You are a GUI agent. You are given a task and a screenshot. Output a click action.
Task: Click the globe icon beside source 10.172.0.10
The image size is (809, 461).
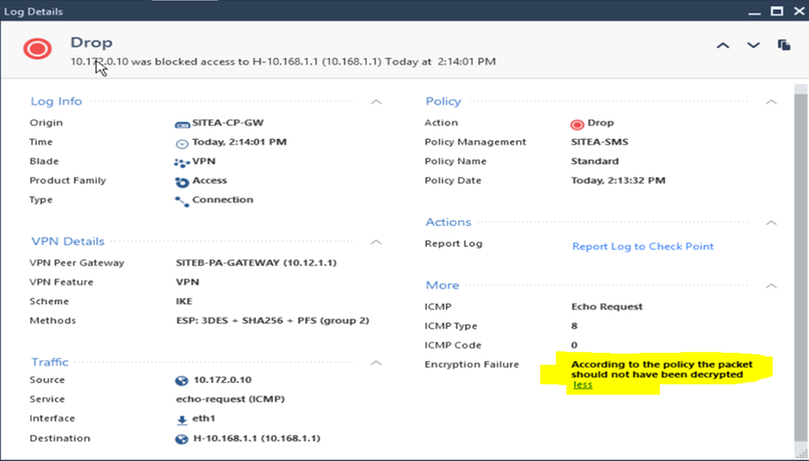(182, 380)
